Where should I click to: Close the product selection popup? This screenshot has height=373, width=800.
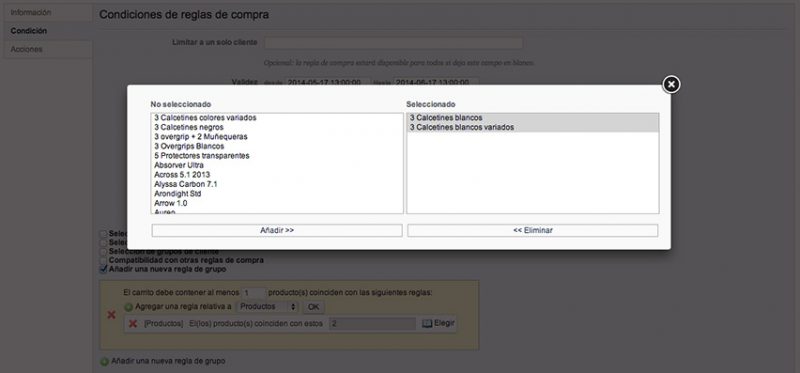(671, 84)
